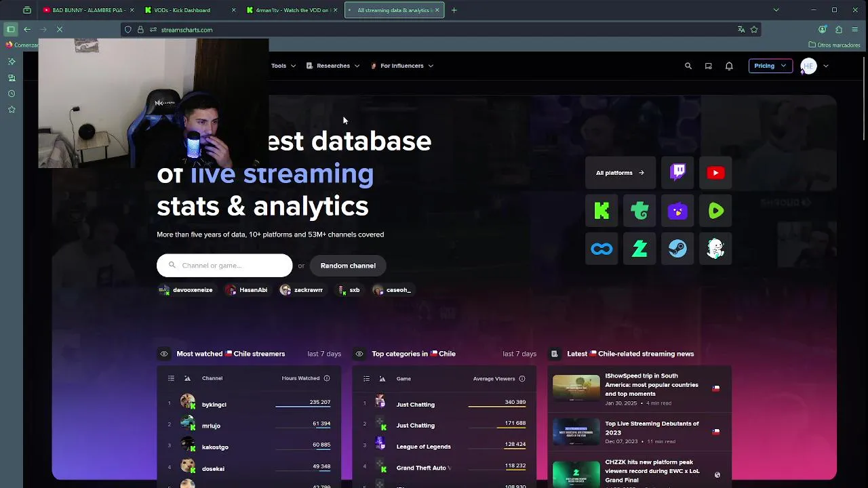Expand the For Influencers dropdown
868x488 pixels.
pyautogui.click(x=402, y=66)
